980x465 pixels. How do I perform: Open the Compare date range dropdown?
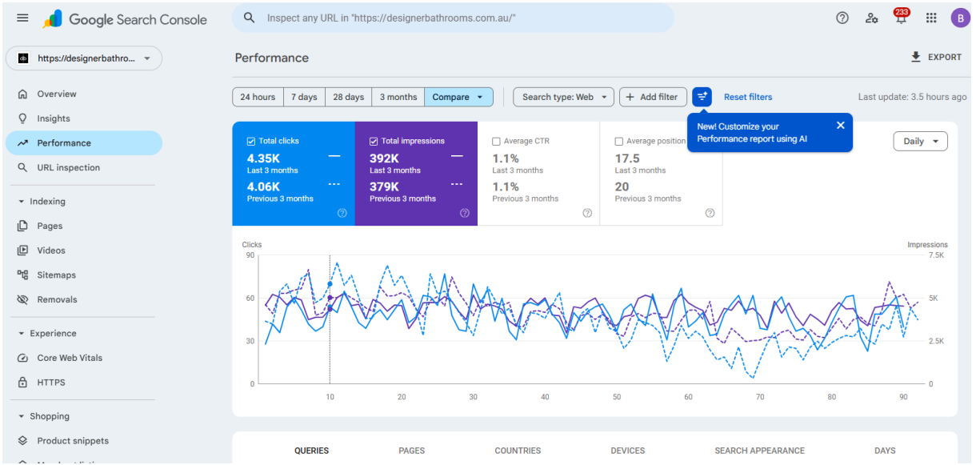pos(458,97)
